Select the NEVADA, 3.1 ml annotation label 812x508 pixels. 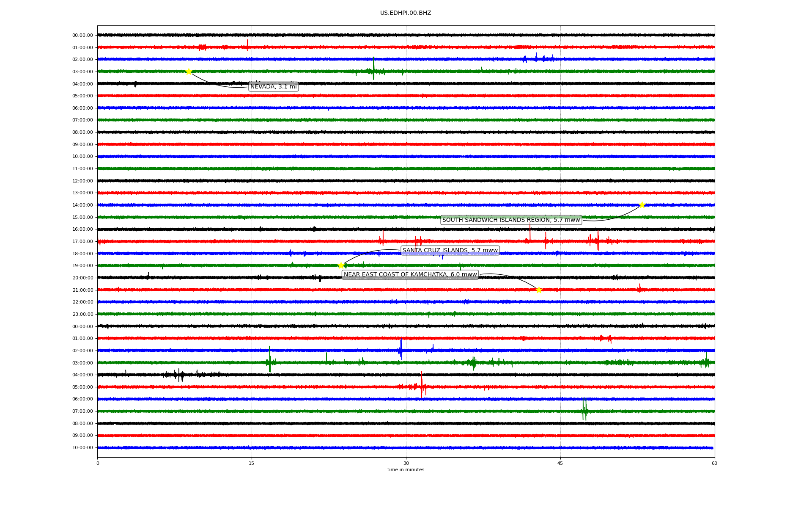pyautogui.click(x=273, y=87)
